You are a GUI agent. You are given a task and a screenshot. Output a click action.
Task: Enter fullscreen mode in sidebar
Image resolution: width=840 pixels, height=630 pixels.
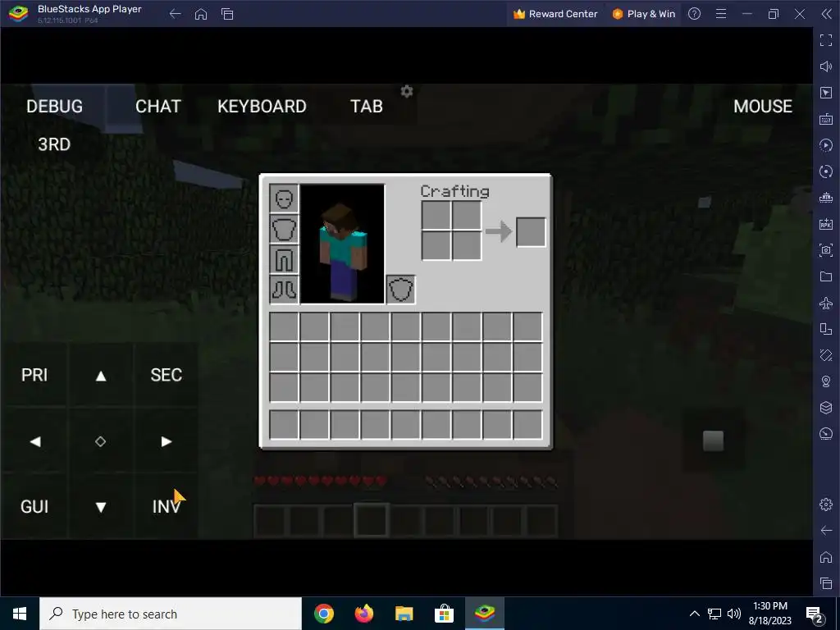point(826,40)
